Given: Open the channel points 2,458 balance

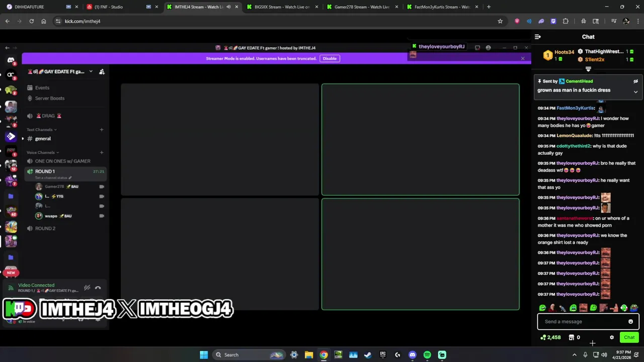Looking at the screenshot, I should tap(550, 337).
